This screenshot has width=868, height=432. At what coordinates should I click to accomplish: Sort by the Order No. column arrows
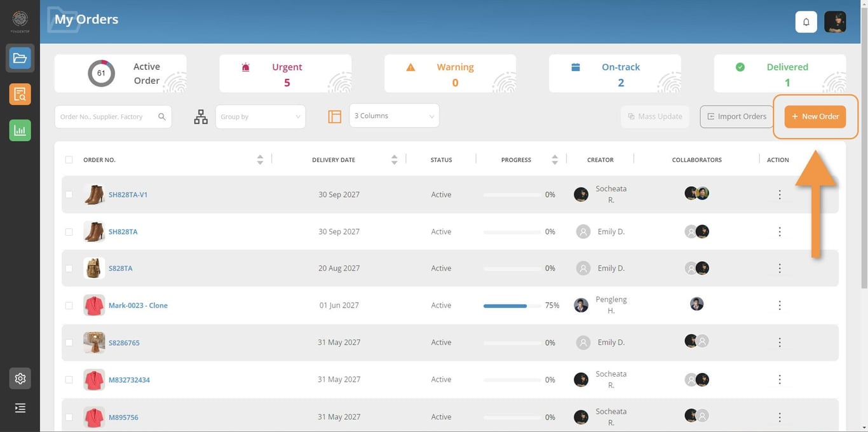260,160
